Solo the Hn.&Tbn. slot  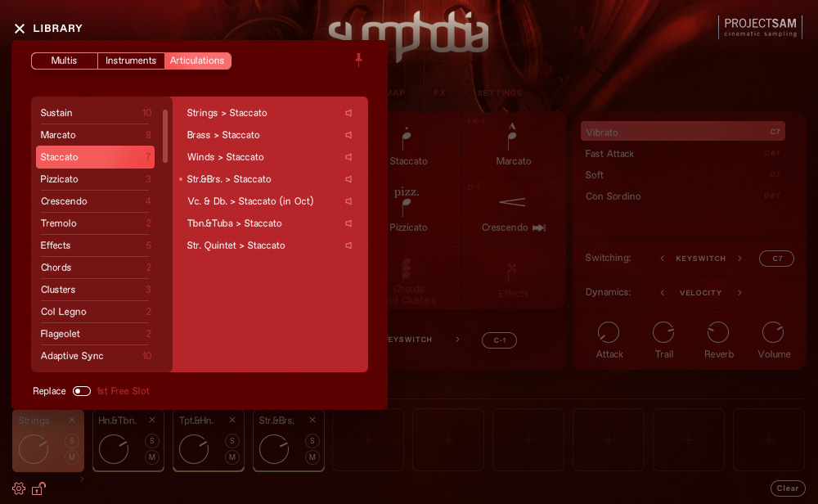(x=152, y=441)
